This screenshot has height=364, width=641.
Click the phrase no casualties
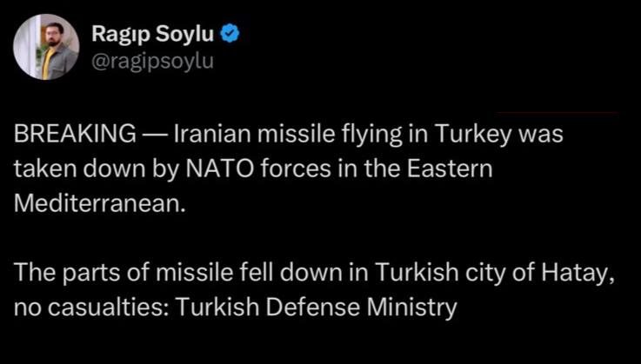(x=85, y=308)
